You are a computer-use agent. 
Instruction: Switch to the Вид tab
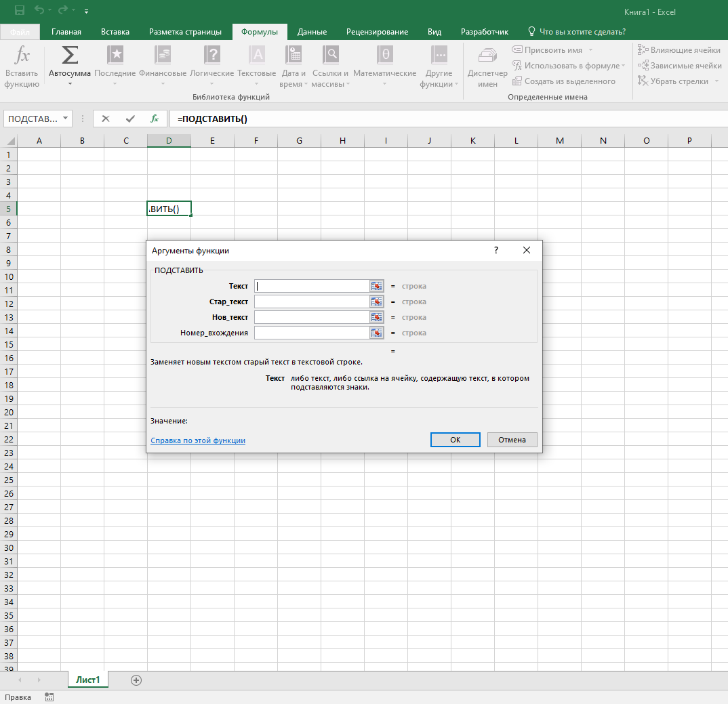[x=434, y=32]
